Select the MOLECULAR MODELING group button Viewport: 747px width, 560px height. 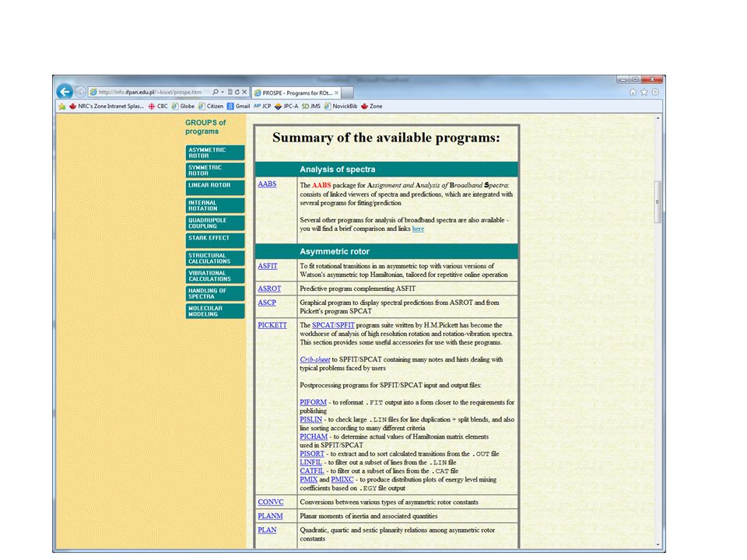pos(215,311)
